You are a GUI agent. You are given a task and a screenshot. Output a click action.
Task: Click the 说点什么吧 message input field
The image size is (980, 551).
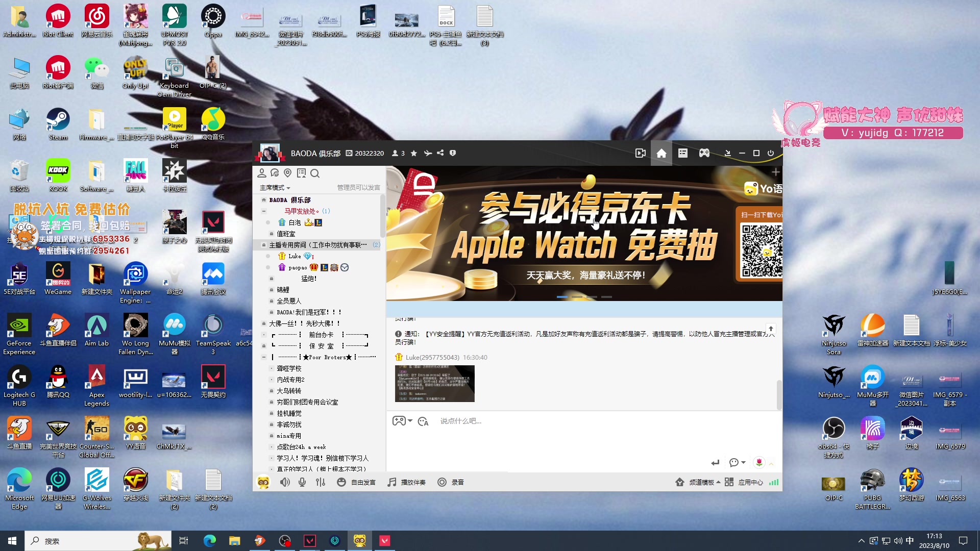tap(485, 420)
